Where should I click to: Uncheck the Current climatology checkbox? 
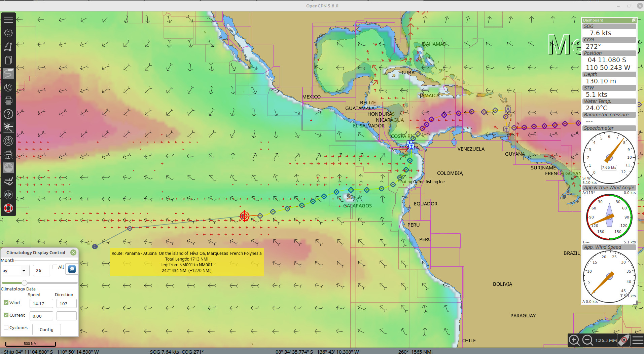tap(6, 315)
